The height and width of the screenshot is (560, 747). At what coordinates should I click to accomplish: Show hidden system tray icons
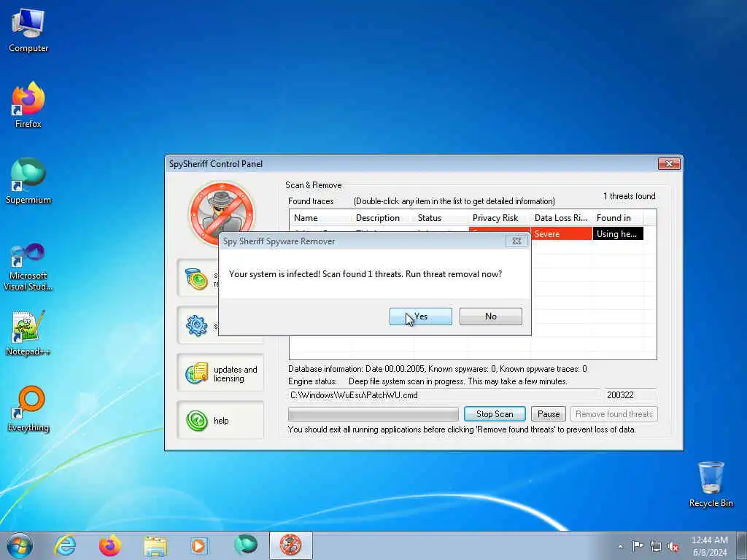point(620,546)
